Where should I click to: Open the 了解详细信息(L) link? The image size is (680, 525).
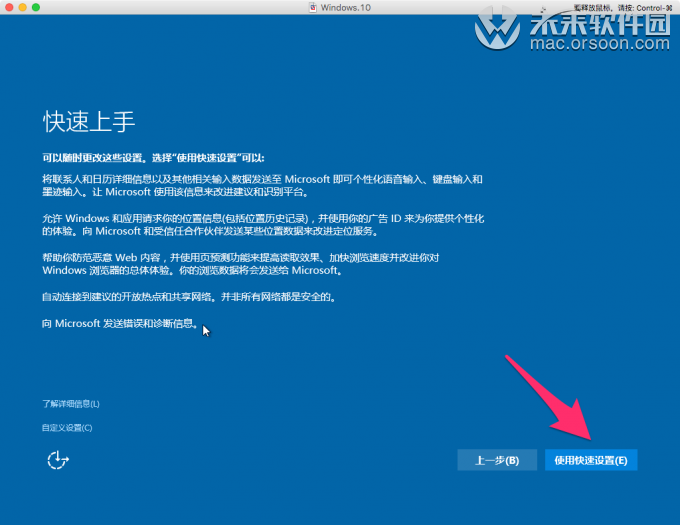[x=71, y=404]
